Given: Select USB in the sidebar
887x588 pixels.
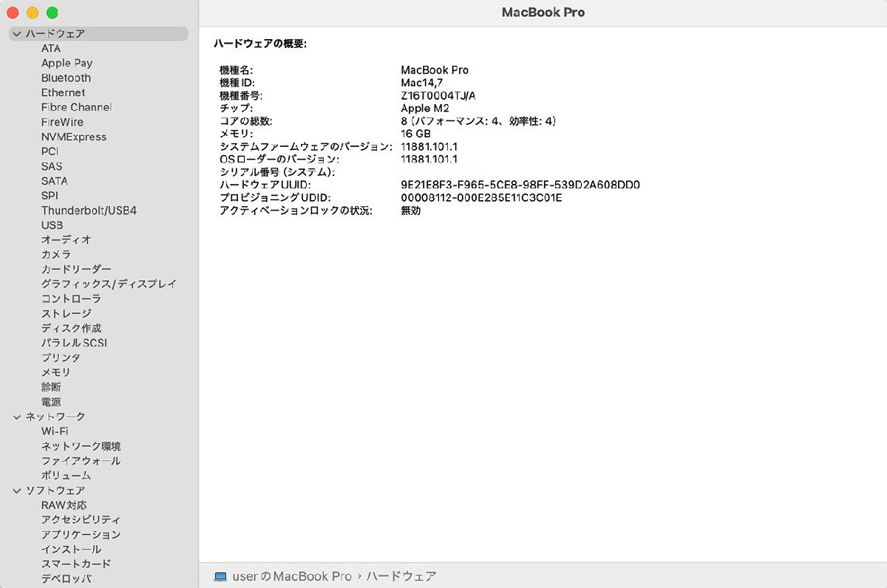Looking at the screenshot, I should coord(52,225).
